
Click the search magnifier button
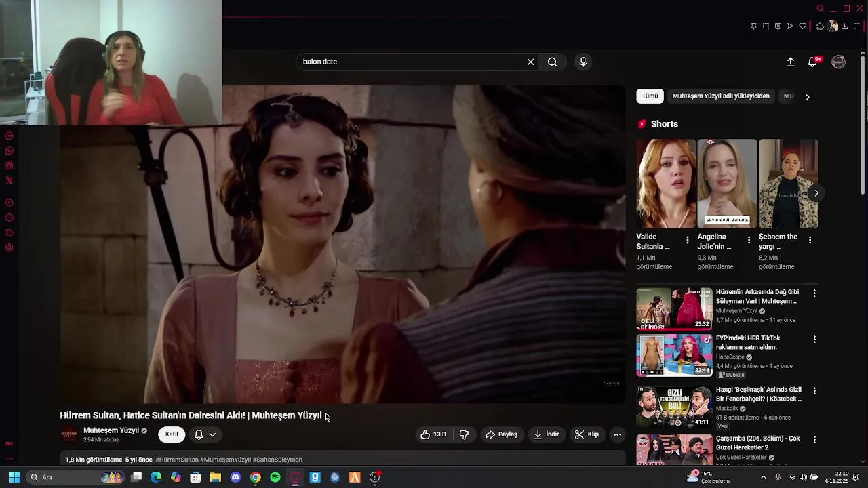pos(553,62)
